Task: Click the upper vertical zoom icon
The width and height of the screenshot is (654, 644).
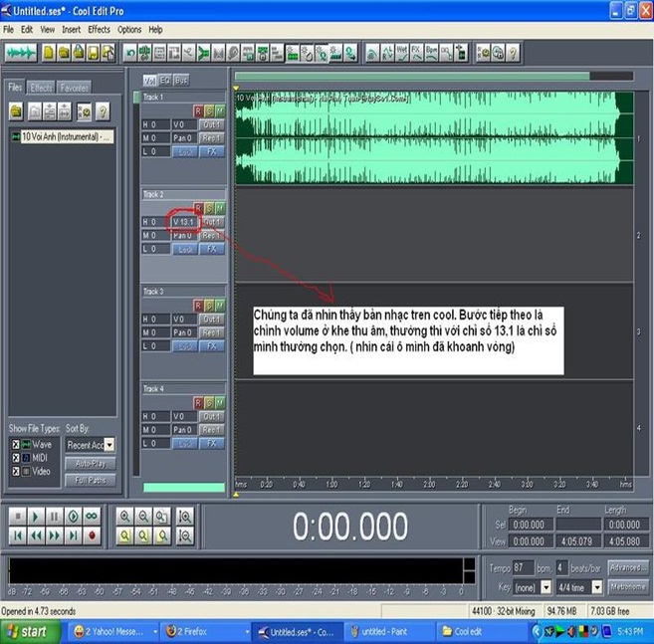Action: tap(185, 517)
